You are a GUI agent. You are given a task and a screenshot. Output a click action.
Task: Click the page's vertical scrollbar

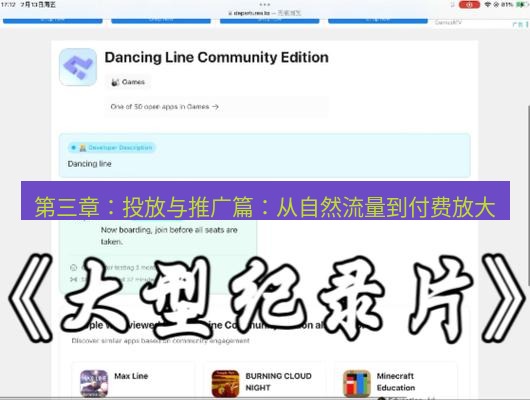pos(528,196)
